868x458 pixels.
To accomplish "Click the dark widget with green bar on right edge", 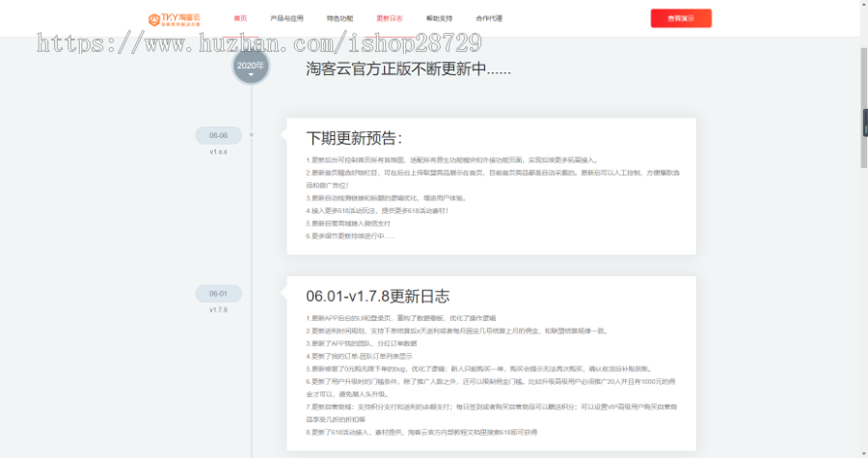I will (x=865, y=122).
